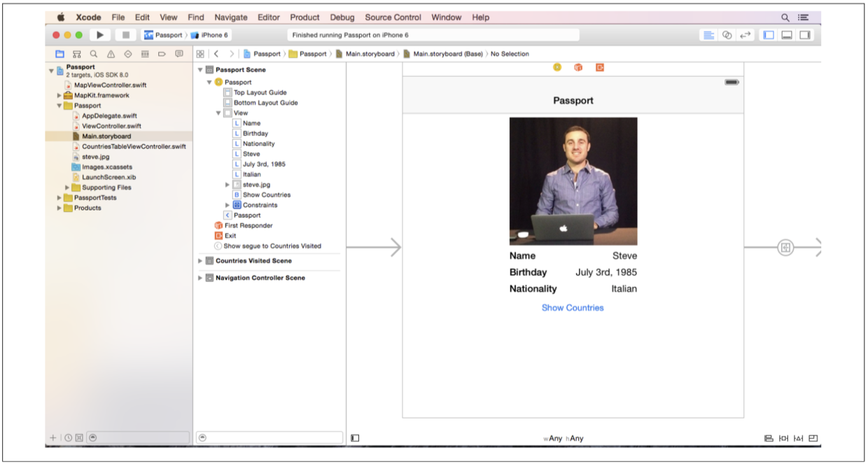Toggle the Debug area panel

point(787,35)
